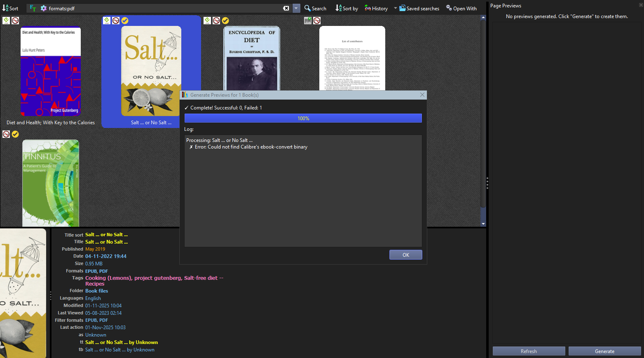Click the Size value 0.95 MB
The width and height of the screenshot is (644, 358).
coord(94,264)
